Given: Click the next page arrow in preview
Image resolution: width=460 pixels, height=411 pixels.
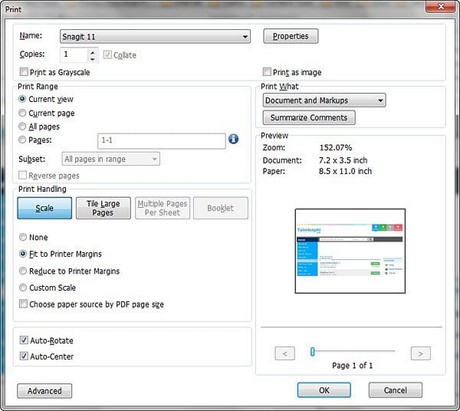Looking at the screenshot, I should (x=421, y=353).
